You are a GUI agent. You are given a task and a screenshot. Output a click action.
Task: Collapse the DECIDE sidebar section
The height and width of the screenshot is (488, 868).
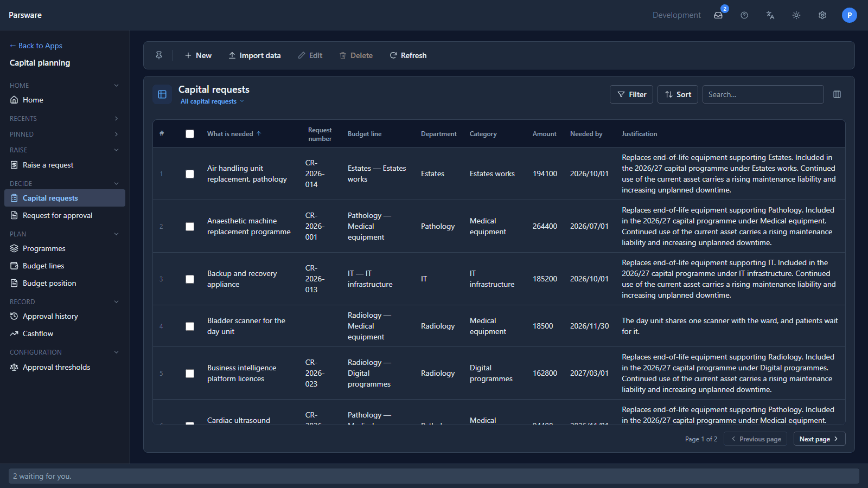[116, 183]
